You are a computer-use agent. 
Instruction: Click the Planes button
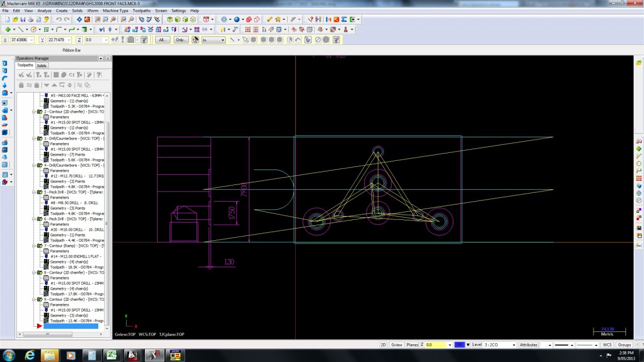(x=412, y=345)
